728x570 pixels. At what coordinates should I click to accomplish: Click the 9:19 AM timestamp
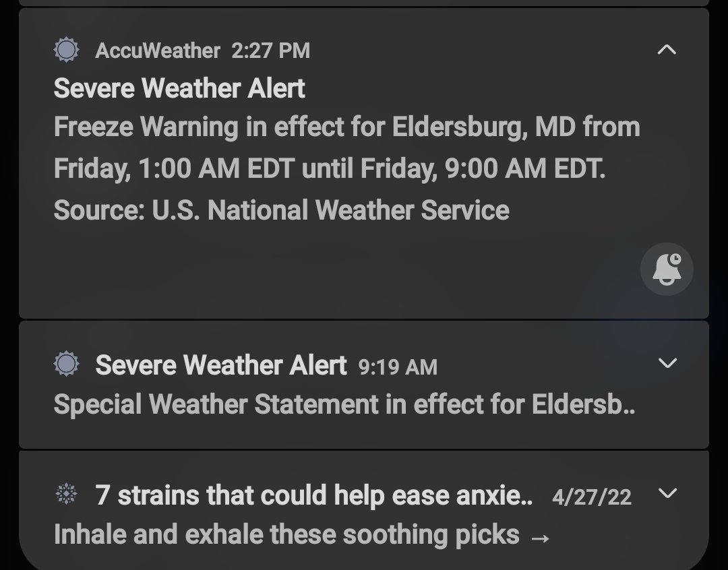tap(398, 367)
